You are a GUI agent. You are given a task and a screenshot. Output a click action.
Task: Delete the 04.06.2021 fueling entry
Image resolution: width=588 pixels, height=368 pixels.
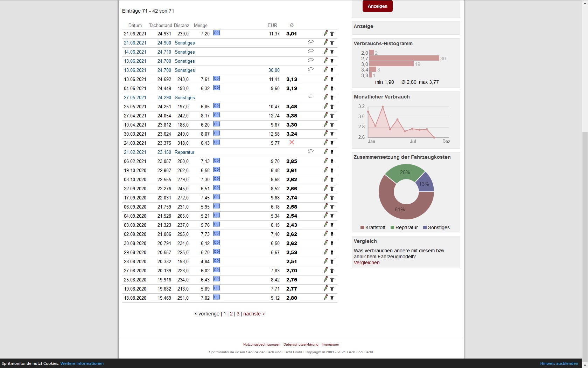click(x=332, y=88)
